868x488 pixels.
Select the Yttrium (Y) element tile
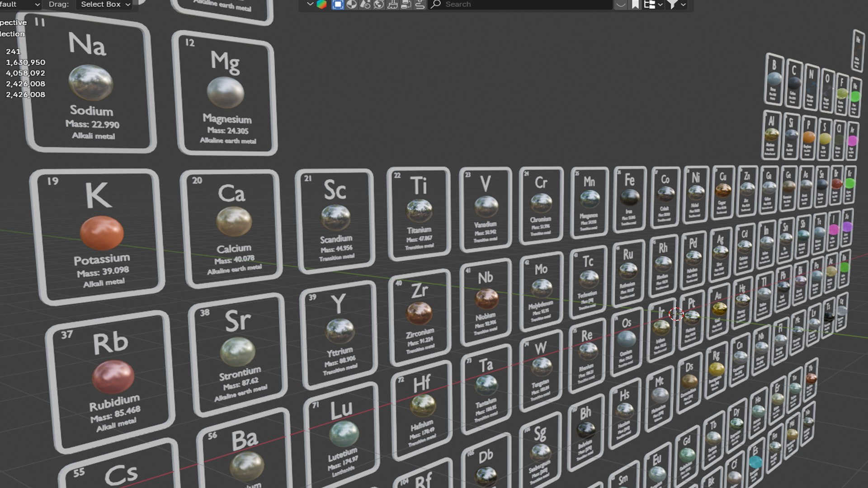[339, 334]
